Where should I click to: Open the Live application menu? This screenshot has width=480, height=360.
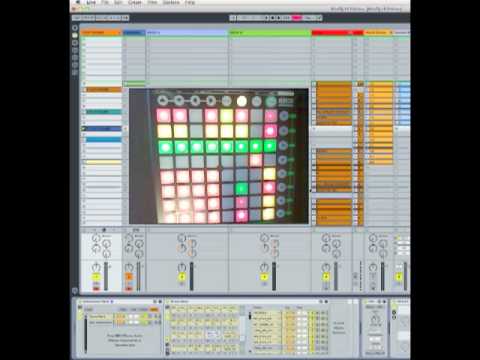pyautogui.click(x=91, y=2)
